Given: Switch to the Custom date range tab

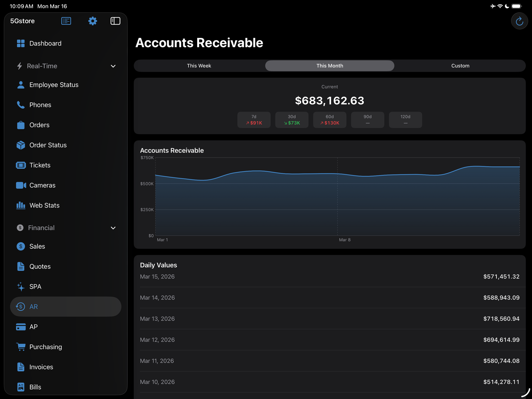Looking at the screenshot, I should tap(460, 66).
